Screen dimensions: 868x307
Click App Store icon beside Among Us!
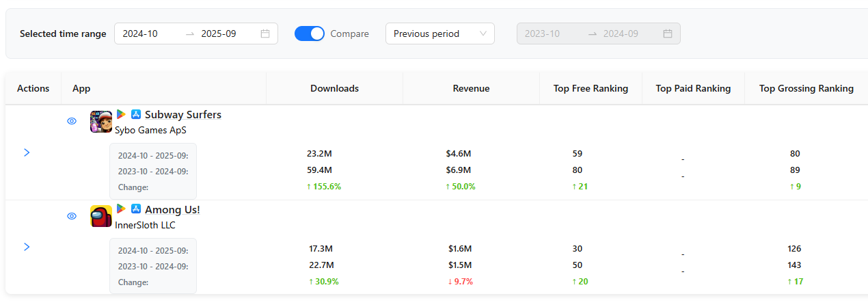click(135, 209)
